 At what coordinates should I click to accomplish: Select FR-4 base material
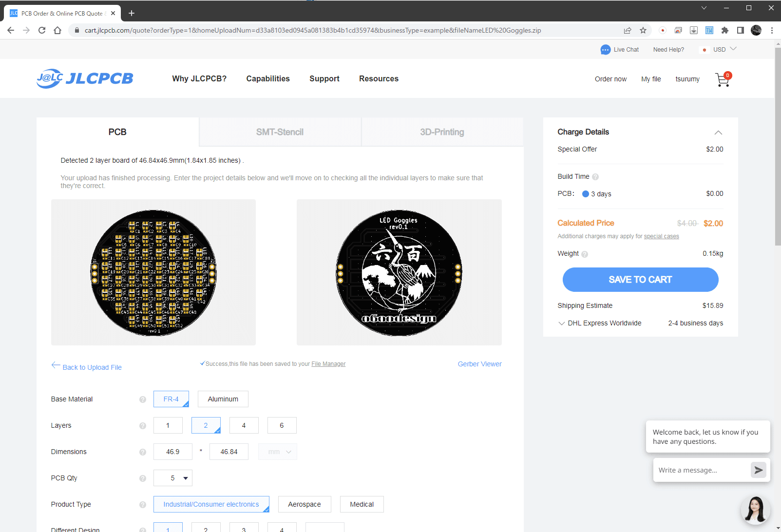(x=171, y=399)
